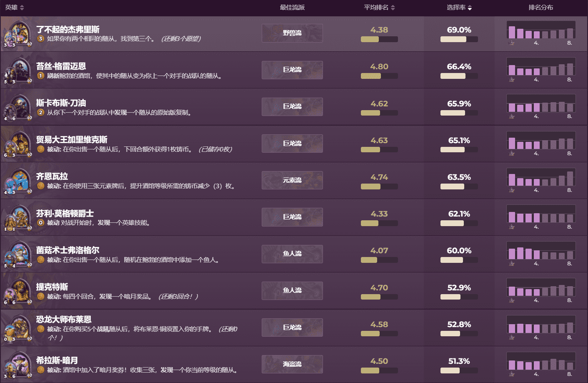This screenshot has width=588, height=383.
Task: Select hero name 菌菇术士弗洛格尔
Action: click(68, 250)
